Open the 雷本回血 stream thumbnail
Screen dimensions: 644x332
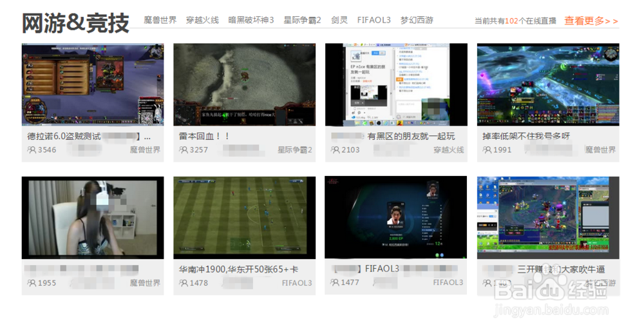point(244,84)
